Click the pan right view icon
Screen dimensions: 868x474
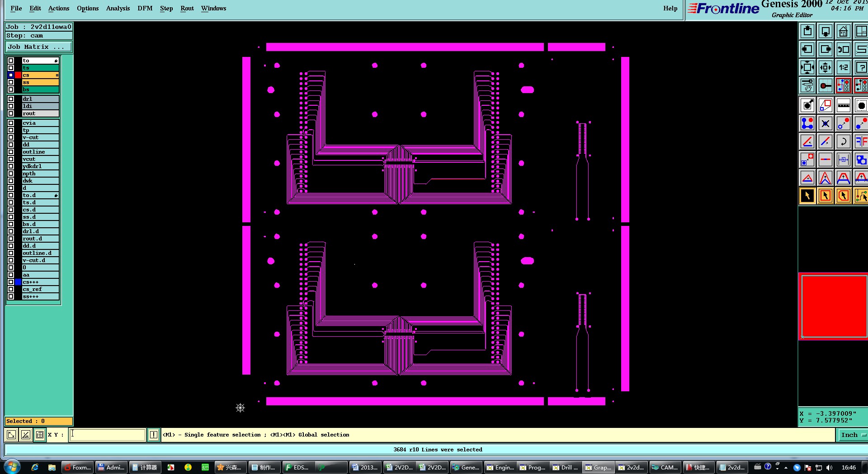coord(826,49)
